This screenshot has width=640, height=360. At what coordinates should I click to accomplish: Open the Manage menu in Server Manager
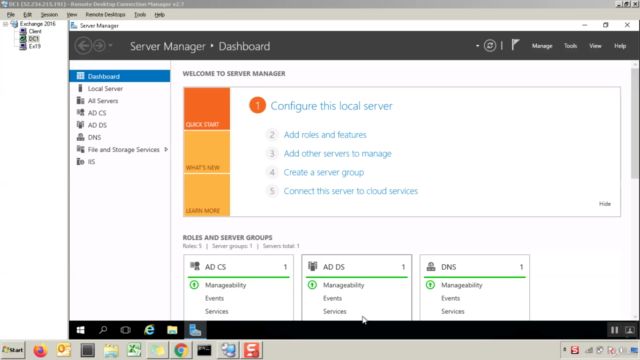[542, 46]
